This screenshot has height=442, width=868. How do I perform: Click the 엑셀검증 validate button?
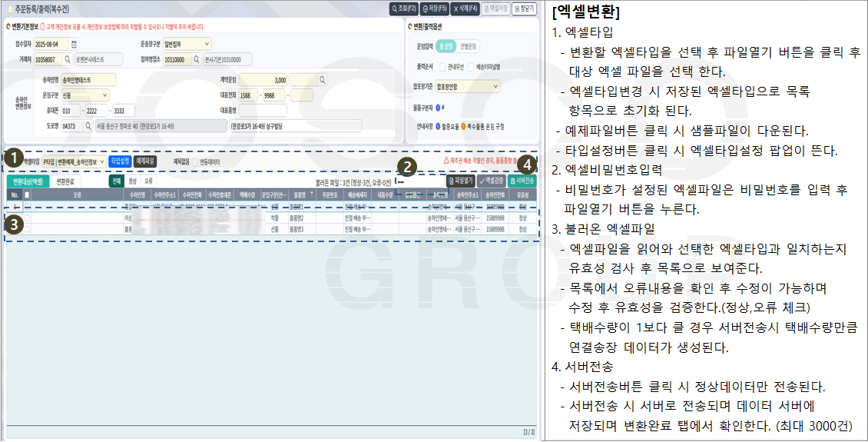492,181
